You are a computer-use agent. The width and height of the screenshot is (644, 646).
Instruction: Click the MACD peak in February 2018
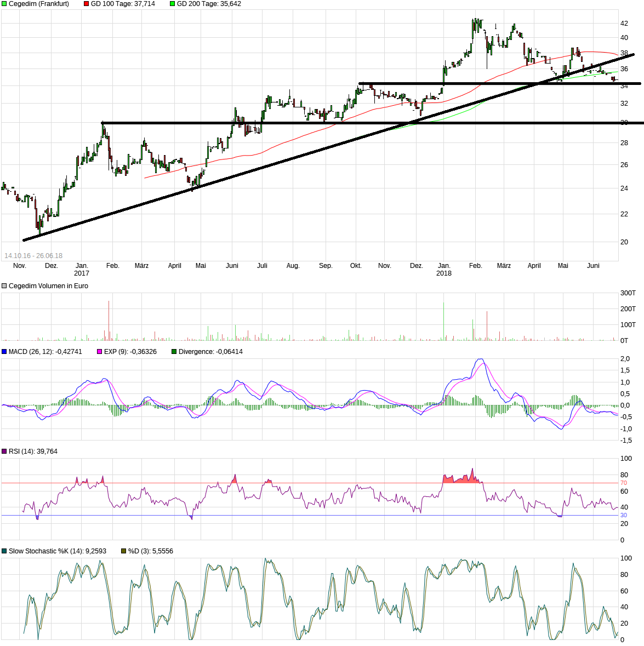(x=481, y=360)
